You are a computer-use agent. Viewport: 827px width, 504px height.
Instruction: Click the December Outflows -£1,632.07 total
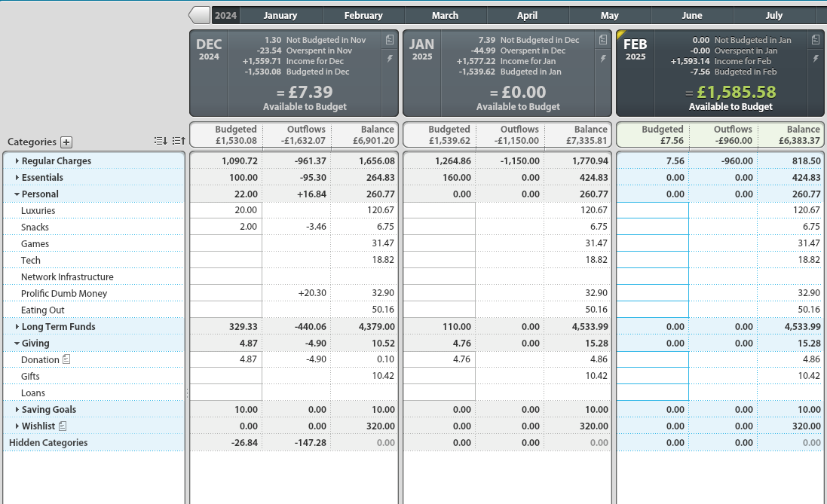click(303, 141)
